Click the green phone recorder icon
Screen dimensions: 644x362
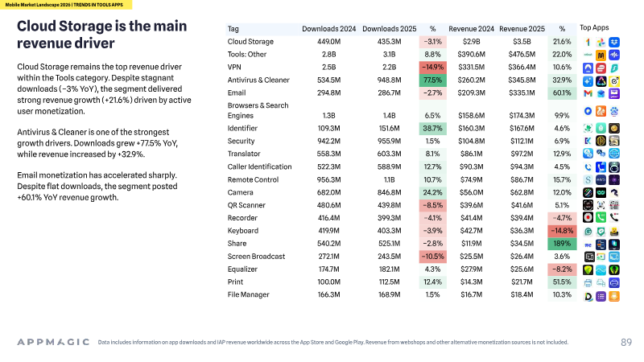601,217
